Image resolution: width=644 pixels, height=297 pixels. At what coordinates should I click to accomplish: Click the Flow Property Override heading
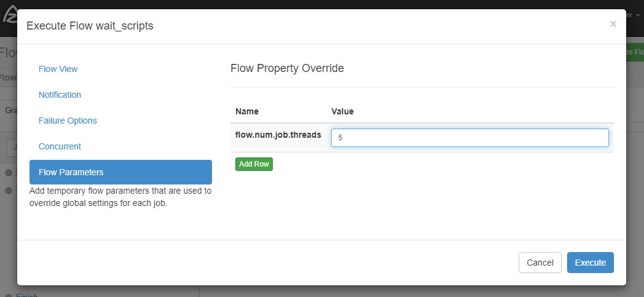(287, 68)
